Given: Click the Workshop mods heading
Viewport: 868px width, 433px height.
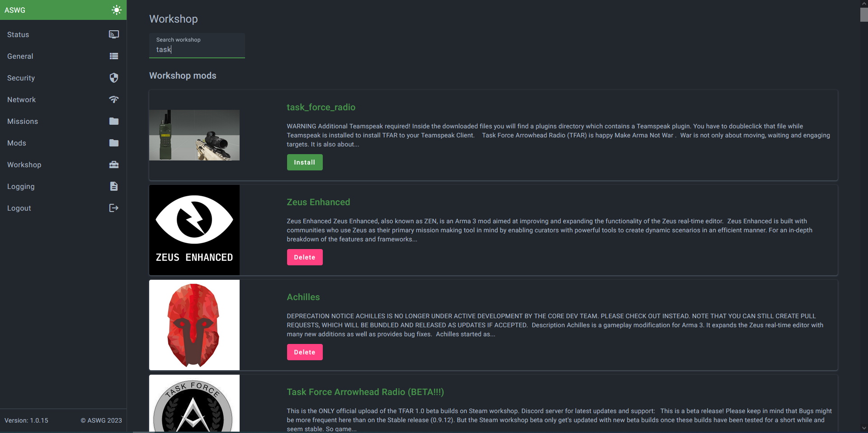Looking at the screenshot, I should (x=183, y=75).
